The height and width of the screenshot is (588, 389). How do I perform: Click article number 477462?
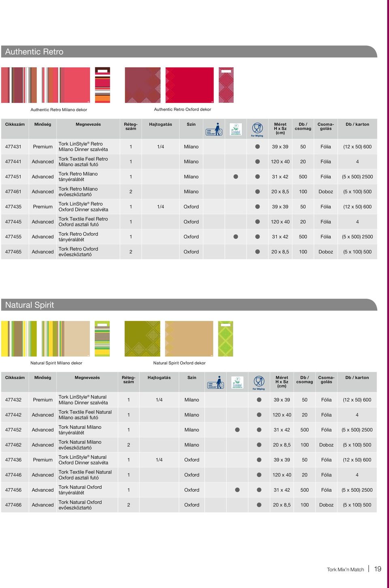pyautogui.click(x=13, y=445)
